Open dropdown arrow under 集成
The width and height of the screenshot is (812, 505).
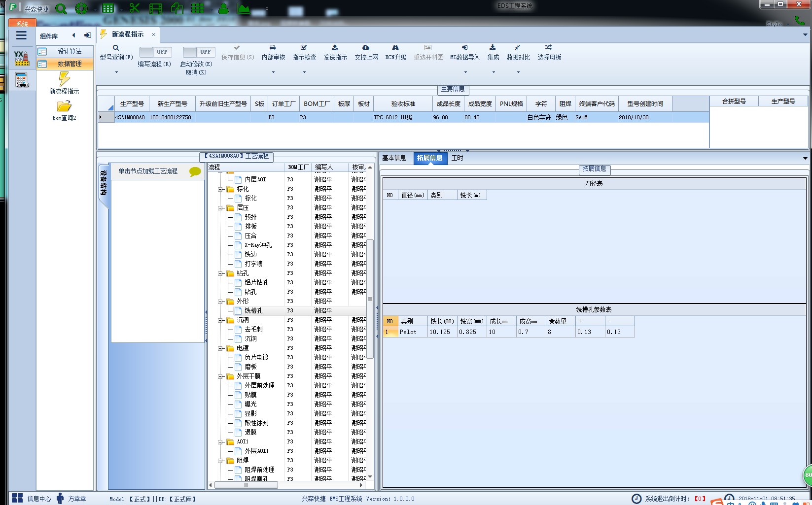click(493, 72)
